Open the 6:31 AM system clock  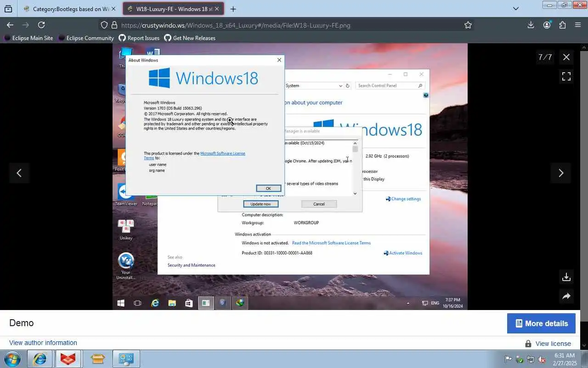(565, 359)
